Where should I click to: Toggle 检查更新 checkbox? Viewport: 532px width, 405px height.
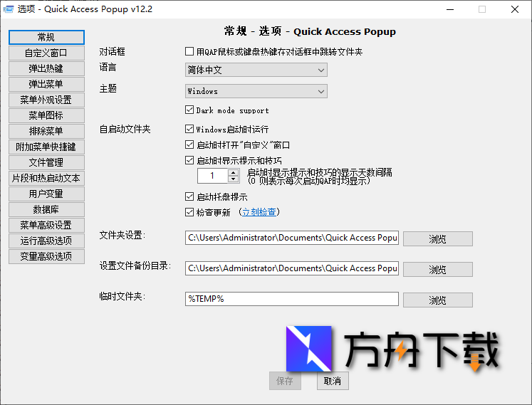point(189,212)
